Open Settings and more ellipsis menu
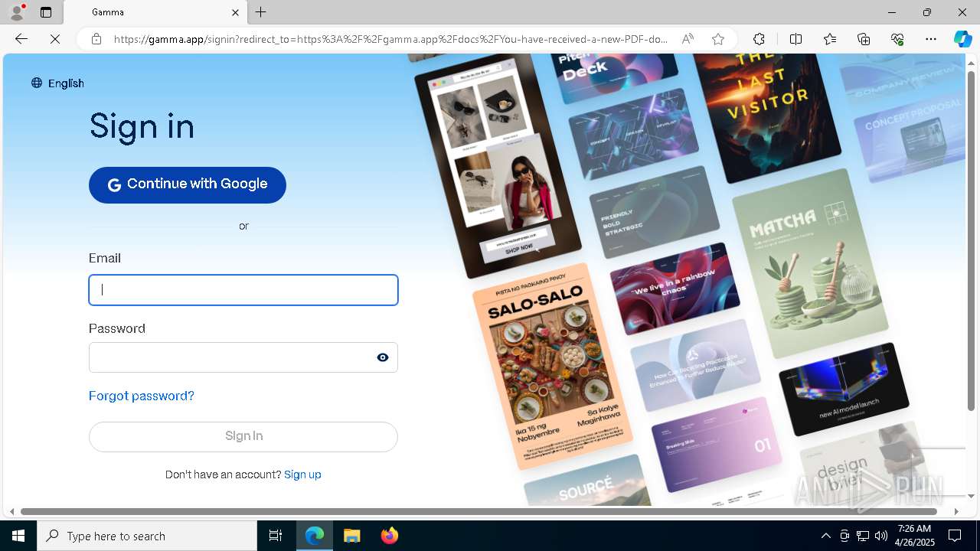This screenshot has width=980, height=551. (931, 39)
